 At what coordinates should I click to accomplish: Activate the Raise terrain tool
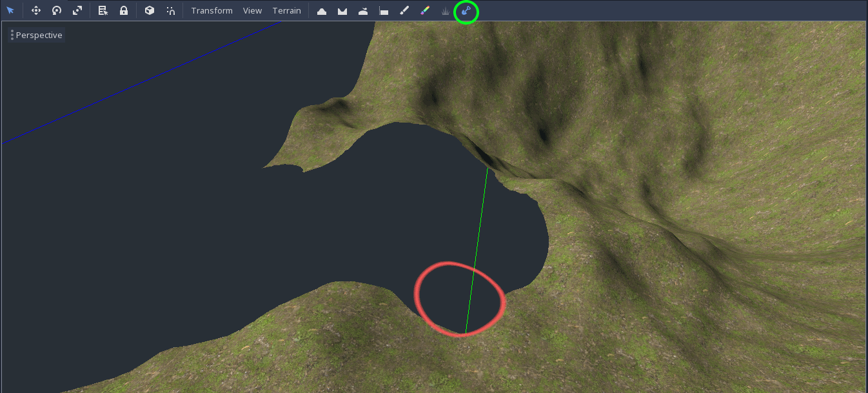322,10
